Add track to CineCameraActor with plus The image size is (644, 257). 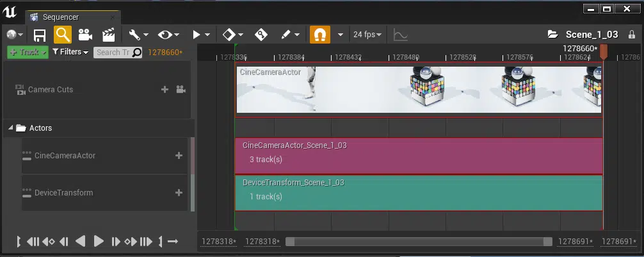pos(179,155)
